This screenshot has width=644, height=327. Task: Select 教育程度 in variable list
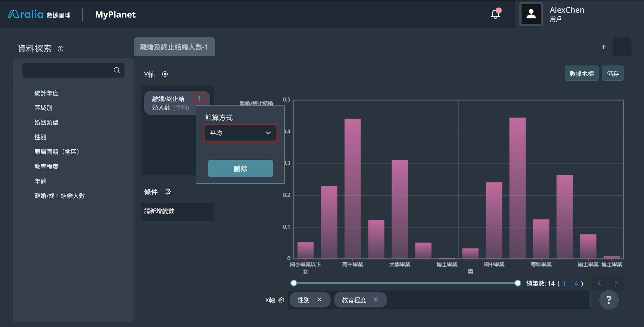(x=46, y=166)
